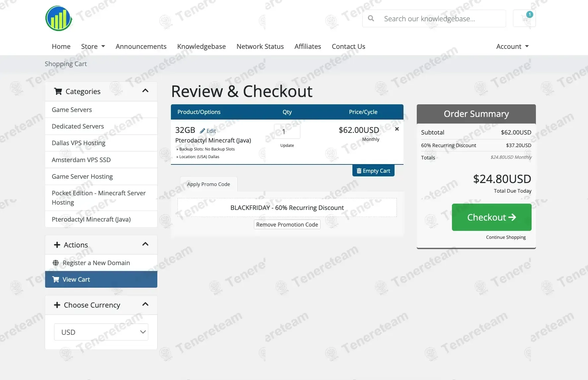Collapse the Actions panel chevron
The width and height of the screenshot is (588, 380).
(x=145, y=244)
